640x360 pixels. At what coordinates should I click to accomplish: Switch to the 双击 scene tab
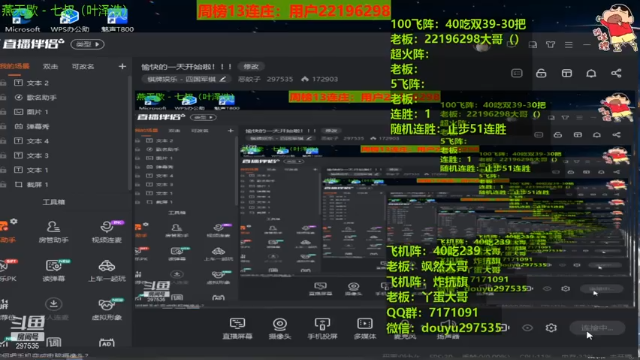point(51,66)
